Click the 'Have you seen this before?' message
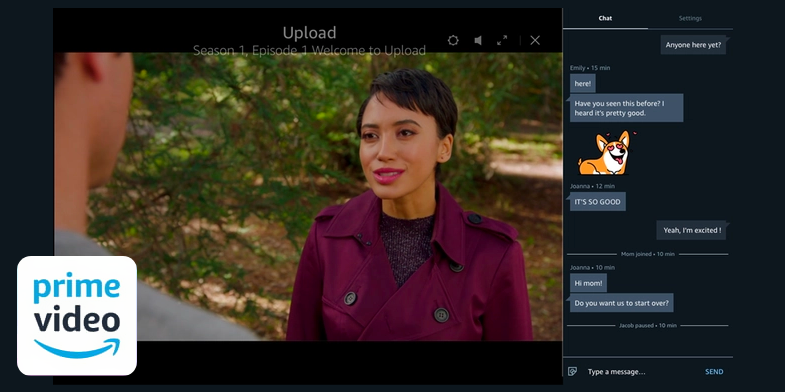Screen dimensions: 785x392 (x=626, y=108)
